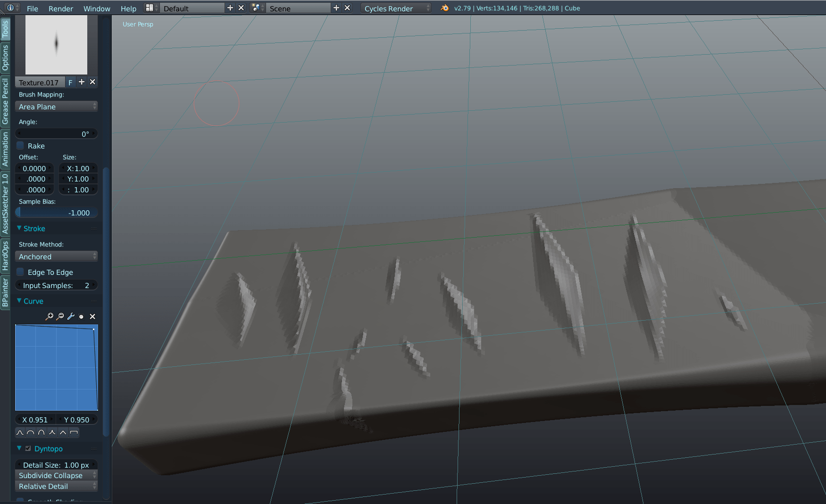
Task: Add a new scene with the plus button
Action: tap(336, 8)
